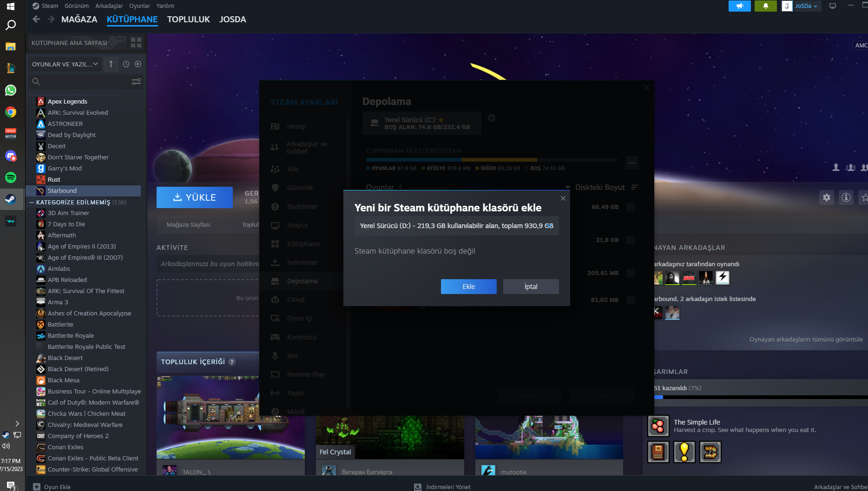Open the Arkadaşlar menu
This screenshot has width=868, height=491.
(x=109, y=6)
